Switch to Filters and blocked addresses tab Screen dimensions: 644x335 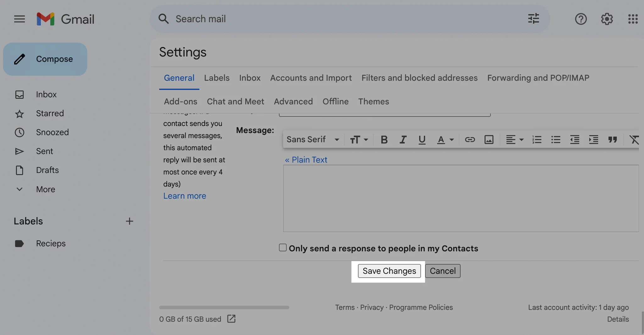(419, 78)
